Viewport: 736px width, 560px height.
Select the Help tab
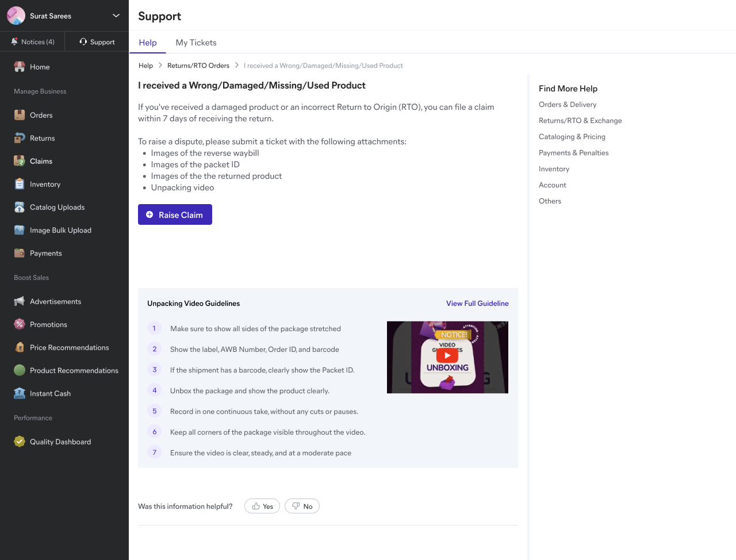pyautogui.click(x=148, y=43)
